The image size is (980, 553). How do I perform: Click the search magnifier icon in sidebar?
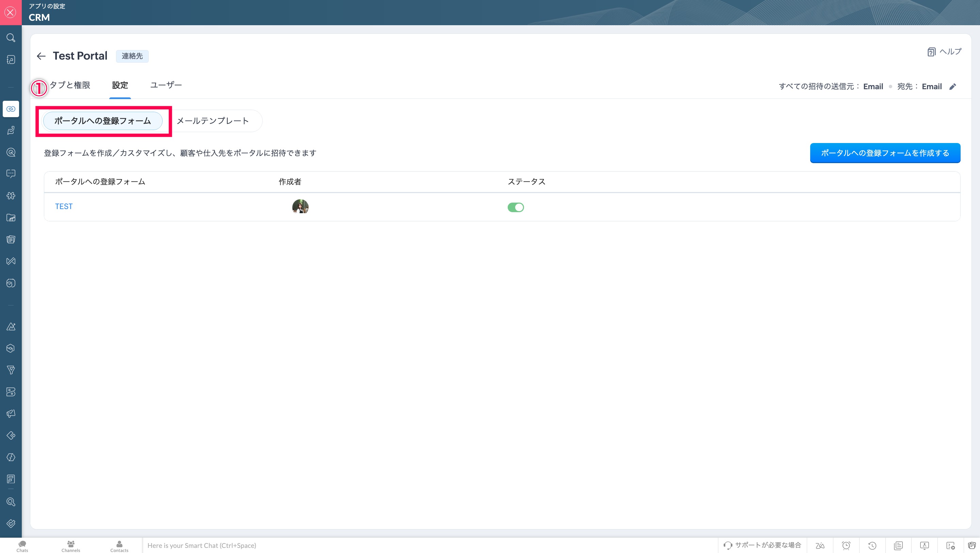coord(11,38)
